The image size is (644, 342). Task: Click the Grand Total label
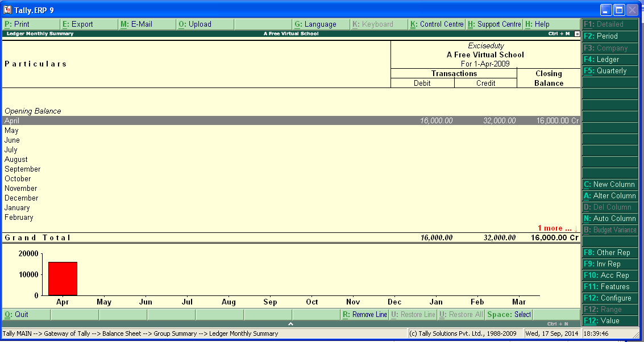point(38,237)
